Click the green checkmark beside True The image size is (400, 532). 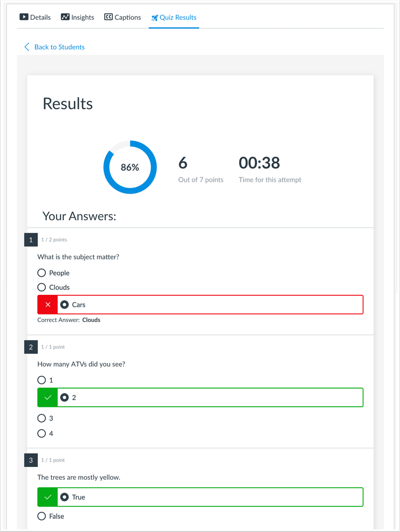click(x=48, y=497)
